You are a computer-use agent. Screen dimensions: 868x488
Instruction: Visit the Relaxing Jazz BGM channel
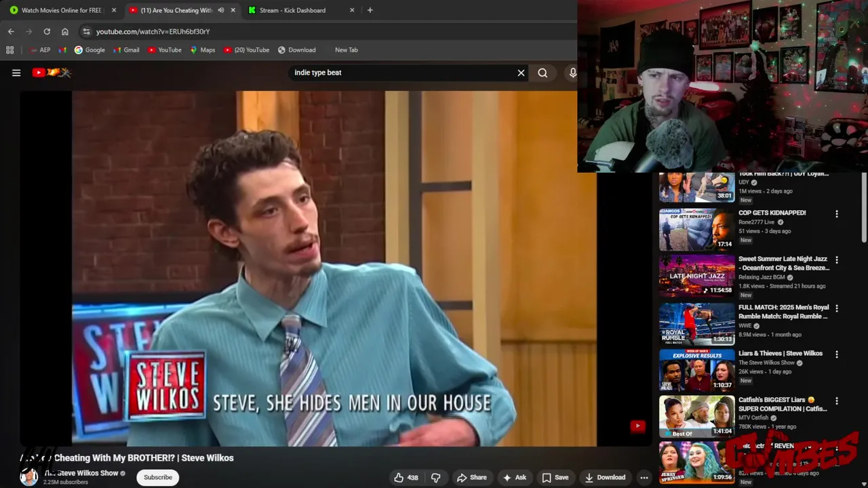point(762,277)
